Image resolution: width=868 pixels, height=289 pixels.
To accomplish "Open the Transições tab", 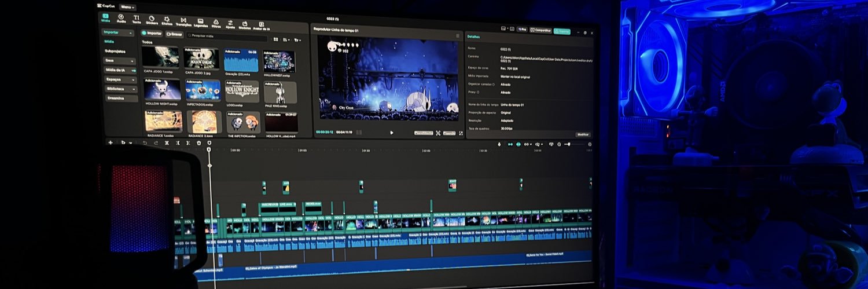I will (183, 22).
